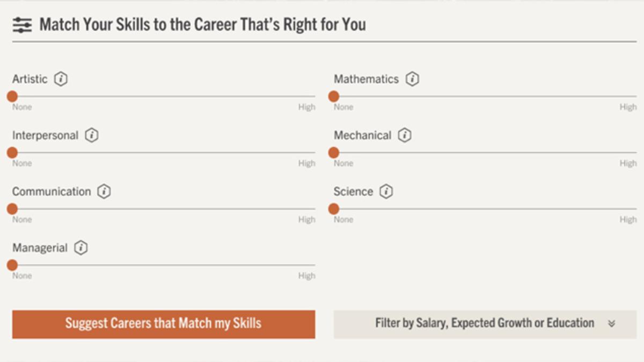The width and height of the screenshot is (644, 362).
Task: Expand Filter by Salary, Expected Growth or Education
Action: (x=485, y=324)
